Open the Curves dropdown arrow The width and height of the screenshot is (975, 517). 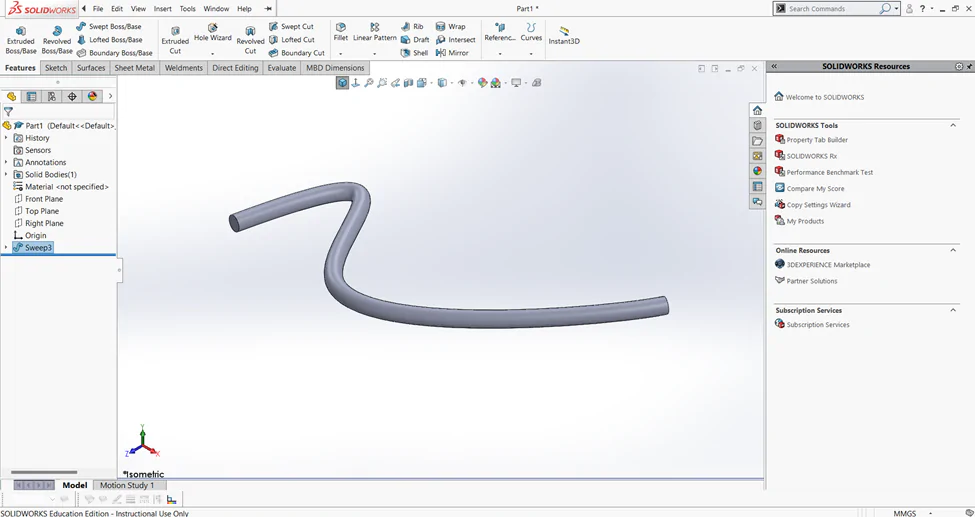[x=531, y=54]
